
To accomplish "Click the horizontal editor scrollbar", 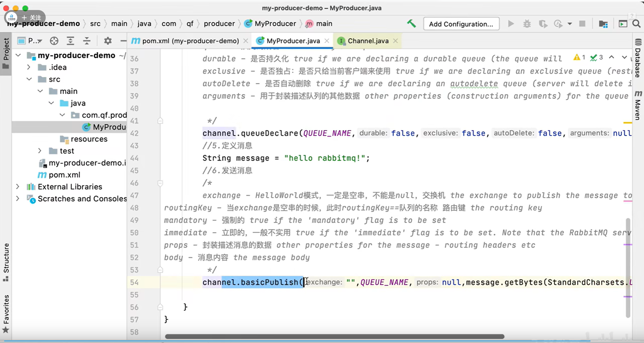I will (334, 336).
